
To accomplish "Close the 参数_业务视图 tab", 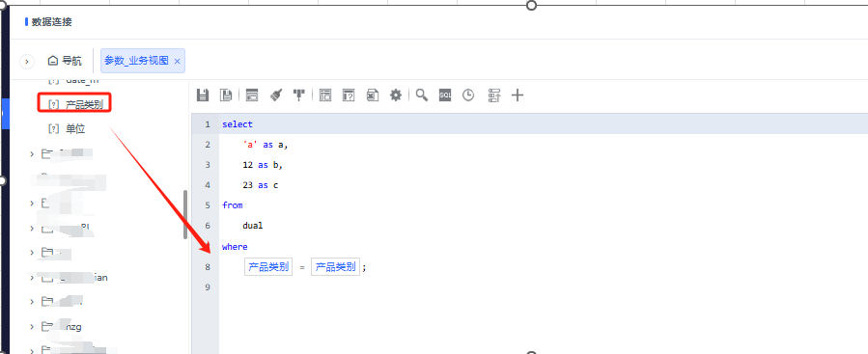I will click(x=177, y=62).
